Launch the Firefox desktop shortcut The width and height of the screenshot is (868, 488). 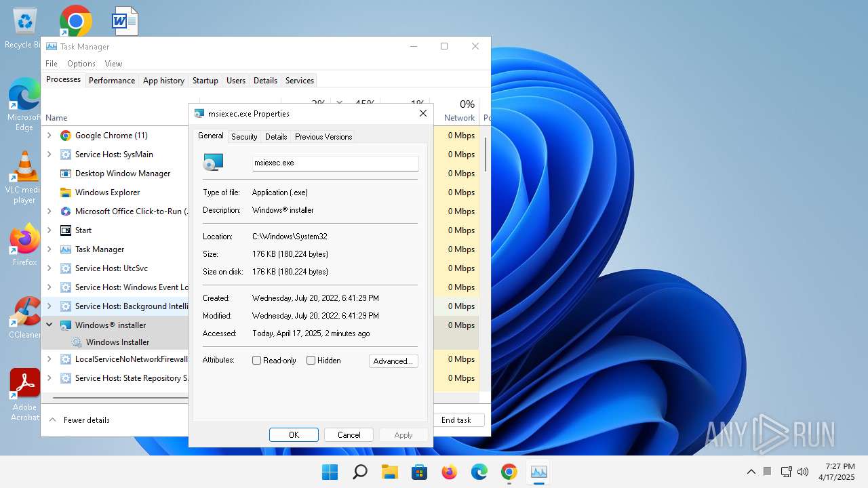coord(24,245)
